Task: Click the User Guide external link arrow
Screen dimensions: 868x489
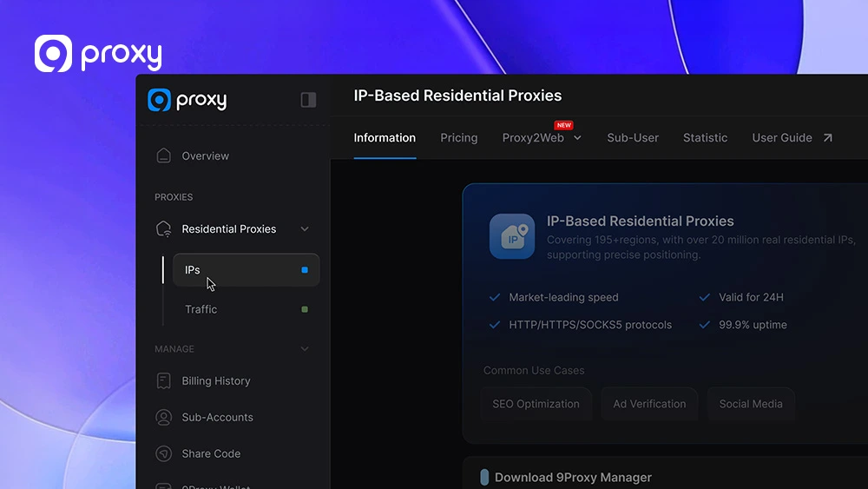Action: [x=827, y=138]
